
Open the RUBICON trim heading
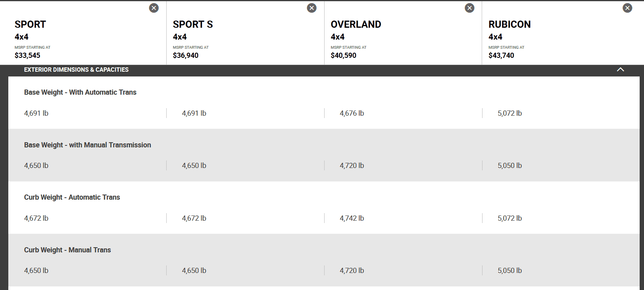509,25
